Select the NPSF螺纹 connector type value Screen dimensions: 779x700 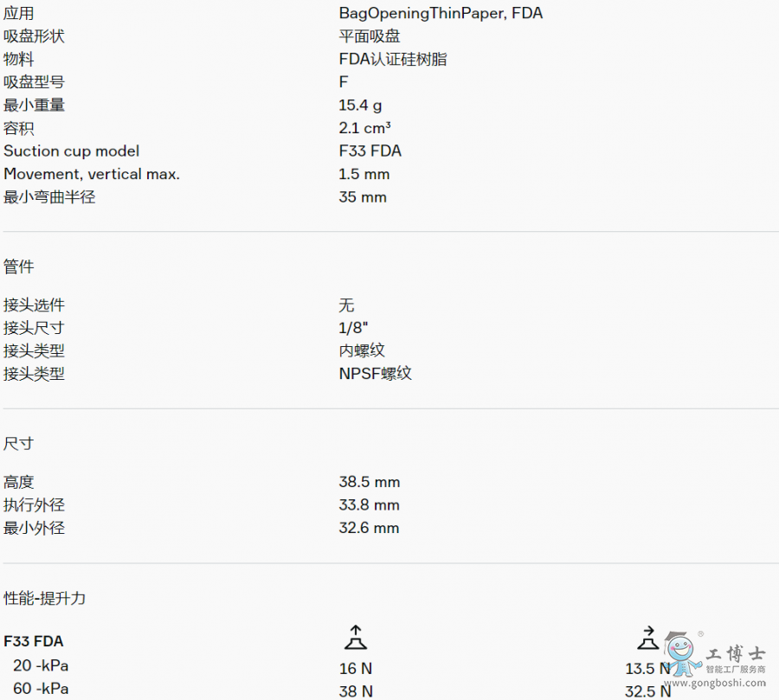click(x=375, y=374)
